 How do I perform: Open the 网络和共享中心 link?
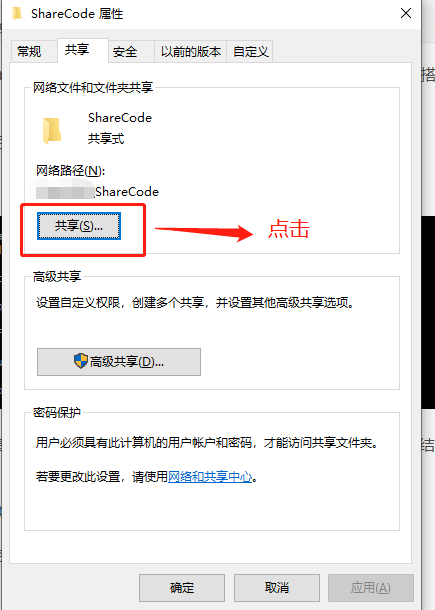pos(210,477)
